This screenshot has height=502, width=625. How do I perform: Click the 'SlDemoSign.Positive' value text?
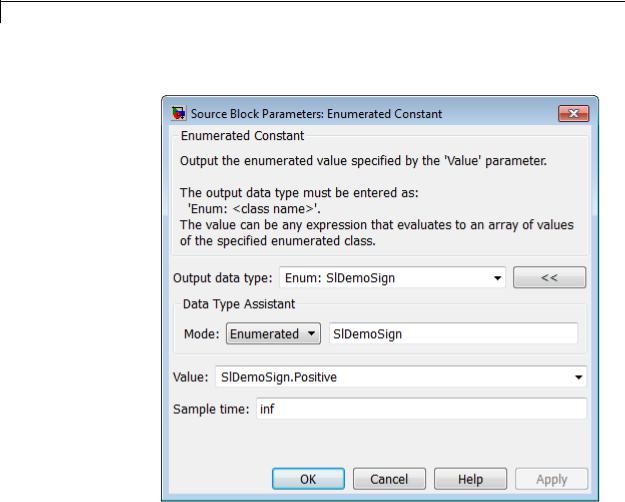click(279, 377)
